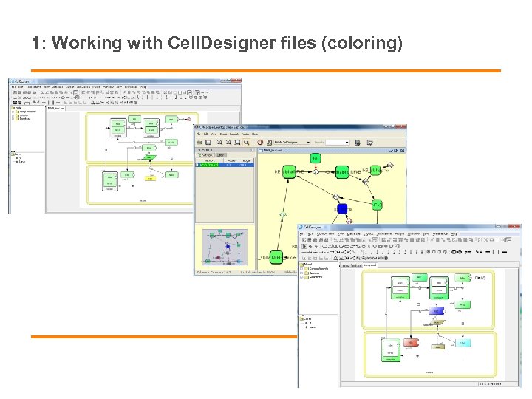Viewport: 532px width, 399px height.
Task: Switch to Editor tab in Cytoscape control panel
Action: 220,155
